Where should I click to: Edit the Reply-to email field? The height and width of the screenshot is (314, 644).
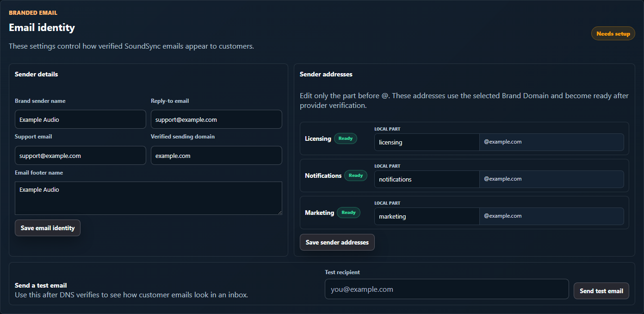(x=217, y=119)
